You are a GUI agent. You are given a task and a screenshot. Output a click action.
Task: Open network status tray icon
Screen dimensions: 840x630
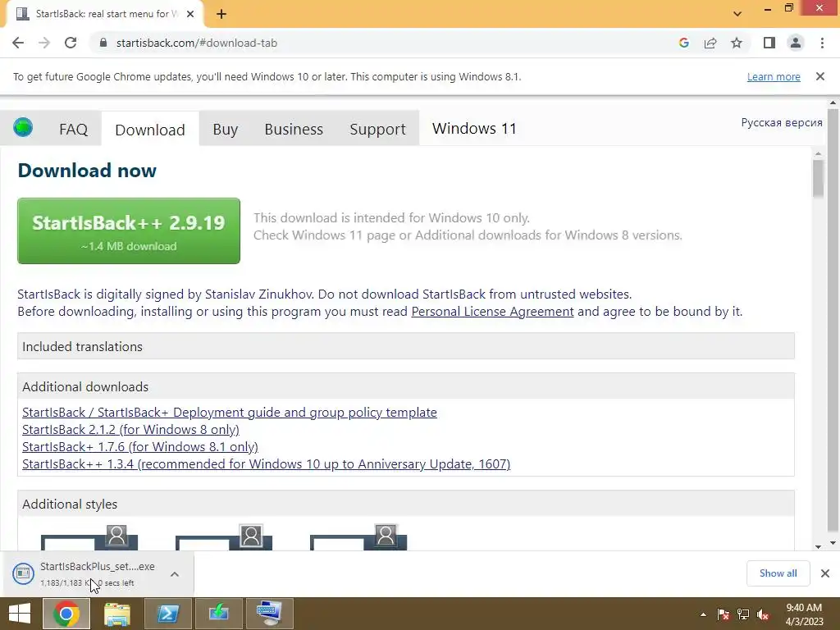pyautogui.click(x=743, y=614)
